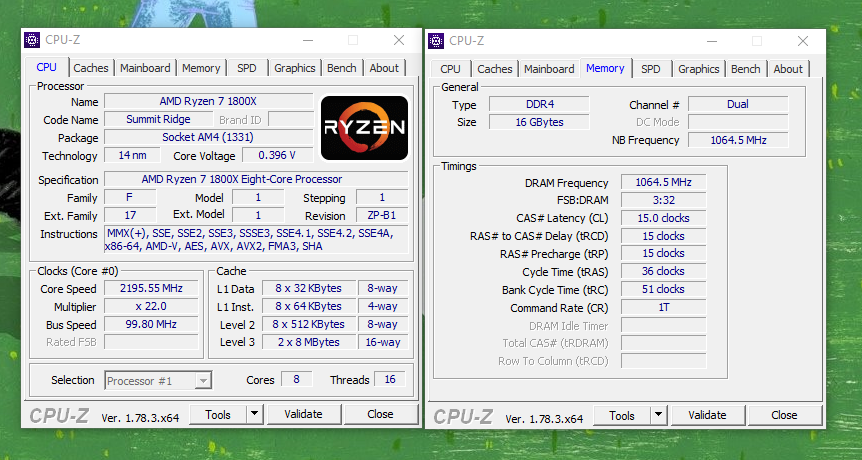Switch to Graphics tab in right CPU-Z window
This screenshot has height=460, width=862.
pyautogui.click(x=699, y=69)
